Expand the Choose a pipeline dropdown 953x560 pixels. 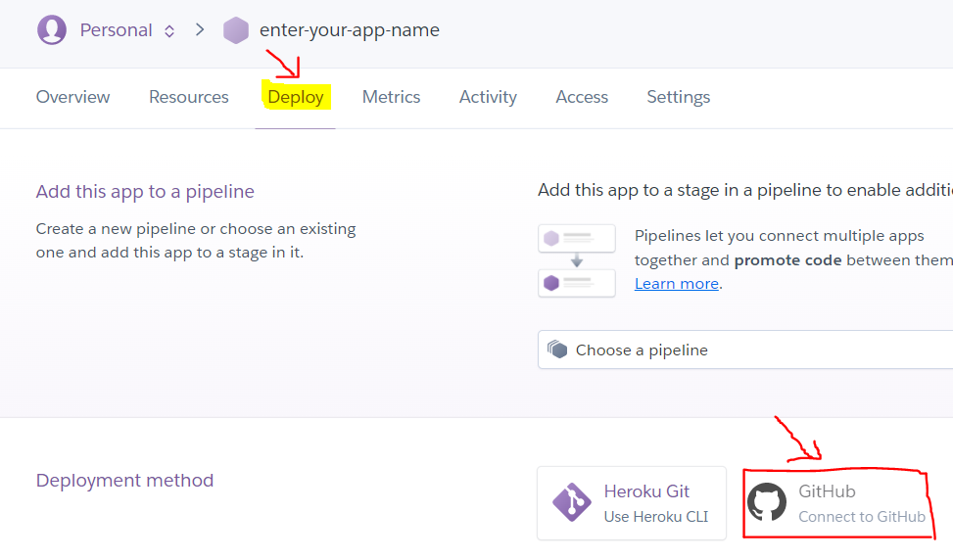coord(745,350)
